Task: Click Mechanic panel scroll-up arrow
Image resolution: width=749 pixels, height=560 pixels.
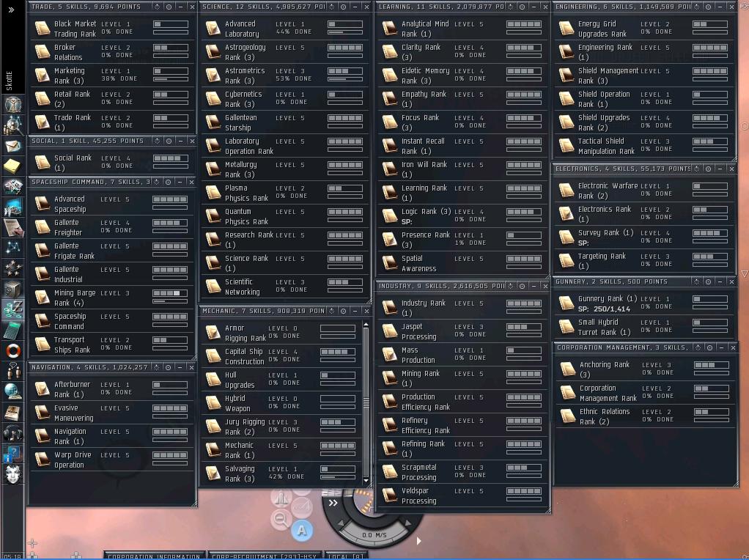Action: point(366,325)
